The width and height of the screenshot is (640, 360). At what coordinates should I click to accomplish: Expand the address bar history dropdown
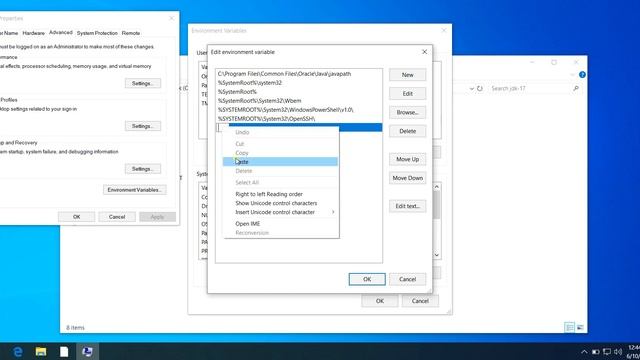point(472,88)
